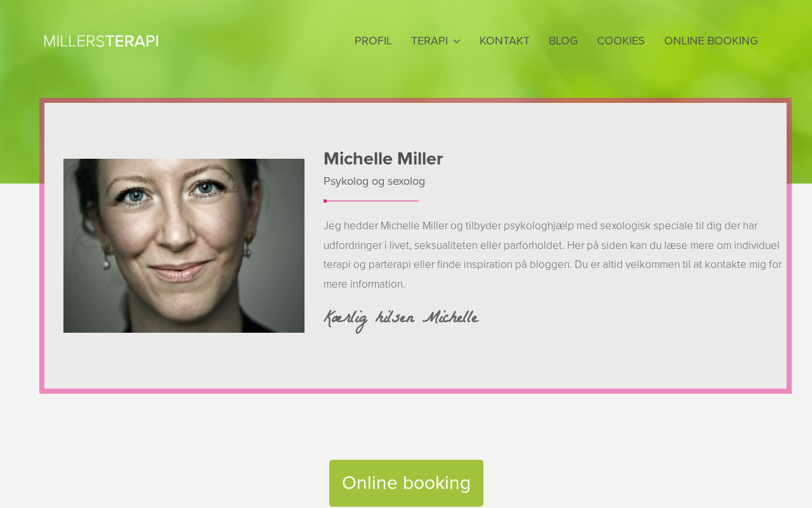Click the Kærlig hilsen Michelle signature
812x508 pixels.
click(x=401, y=319)
